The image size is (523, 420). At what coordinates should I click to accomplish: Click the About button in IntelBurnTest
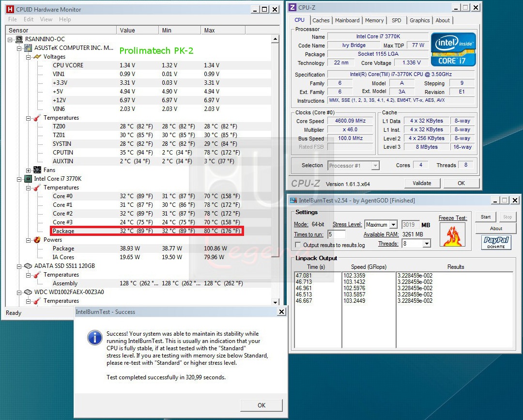point(496,229)
